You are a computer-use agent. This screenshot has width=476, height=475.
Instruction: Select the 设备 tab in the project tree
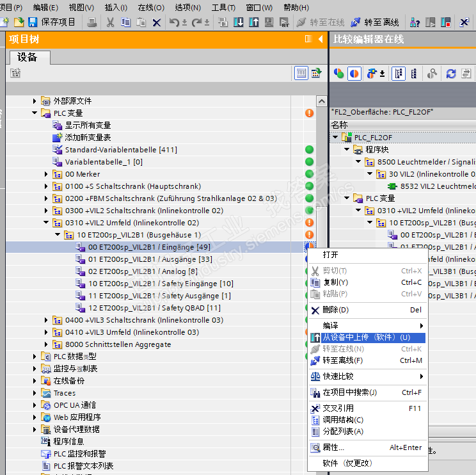click(x=28, y=58)
